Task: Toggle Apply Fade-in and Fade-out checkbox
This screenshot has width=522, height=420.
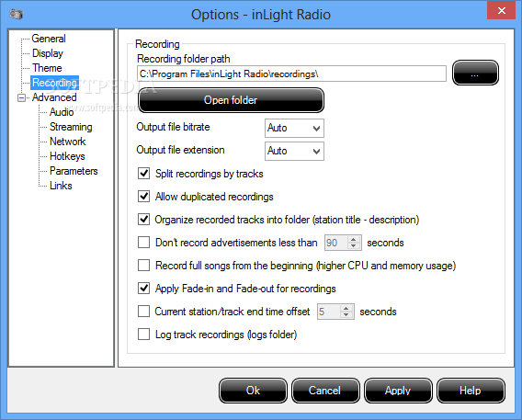Action: [143, 289]
